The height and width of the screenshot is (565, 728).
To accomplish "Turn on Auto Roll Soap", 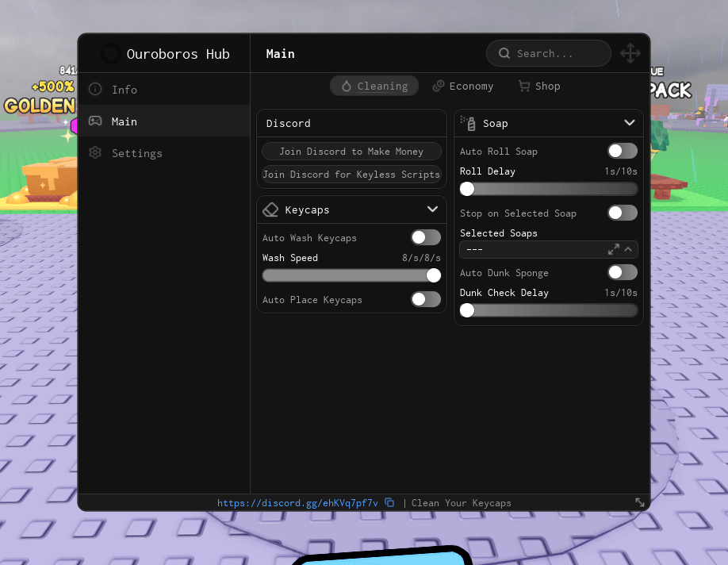I will 623,151.
